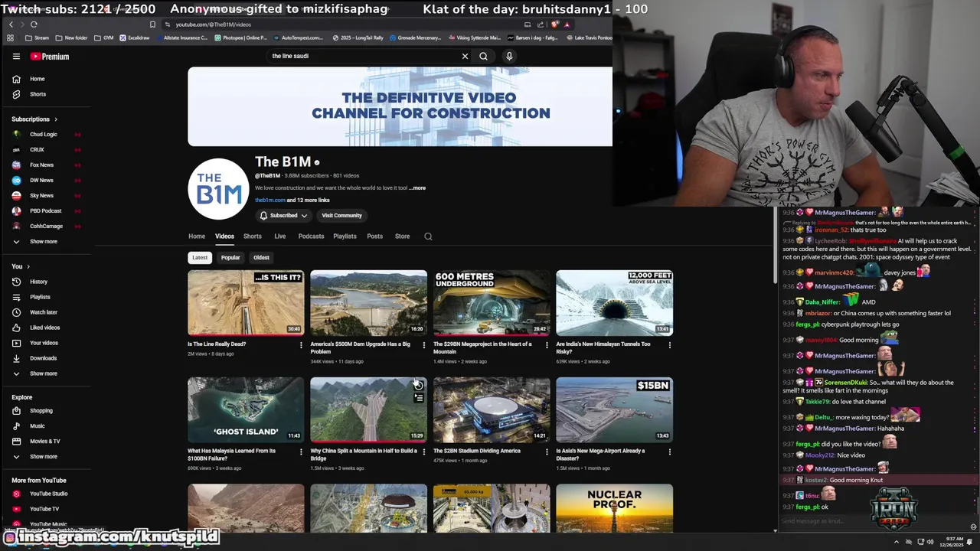Switch to channel Home tab
980x551 pixels.
(197, 236)
